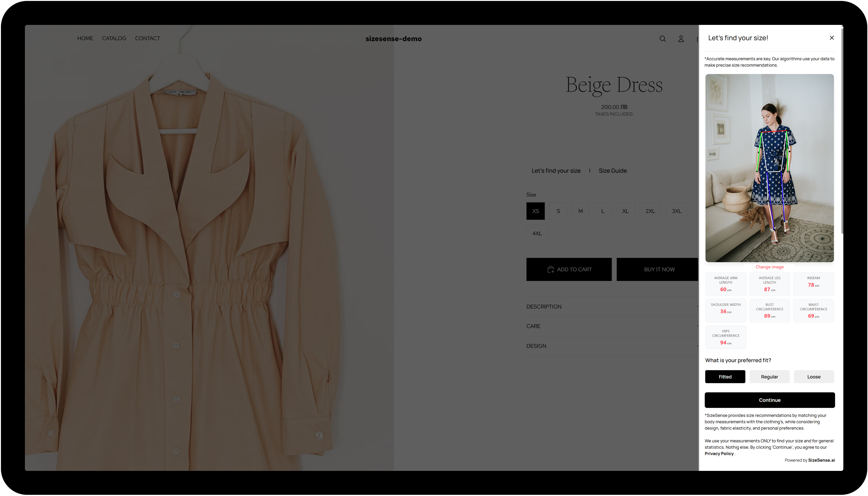Pick the Loose fit preference
This screenshot has width=868, height=496.
(814, 377)
